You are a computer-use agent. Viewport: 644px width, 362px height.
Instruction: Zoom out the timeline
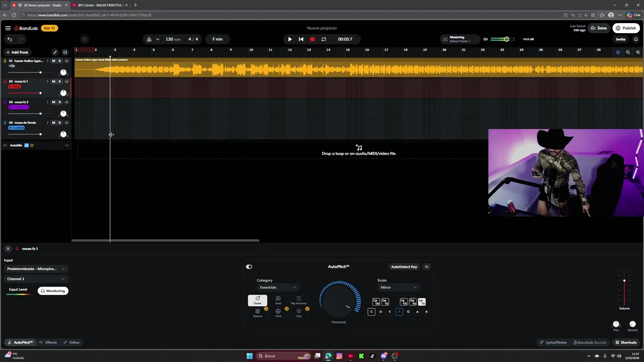pos(628,52)
